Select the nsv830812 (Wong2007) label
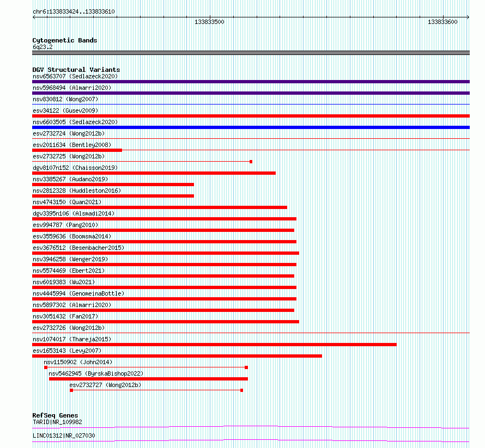The width and height of the screenshot is (485, 448). pyautogui.click(x=65, y=99)
